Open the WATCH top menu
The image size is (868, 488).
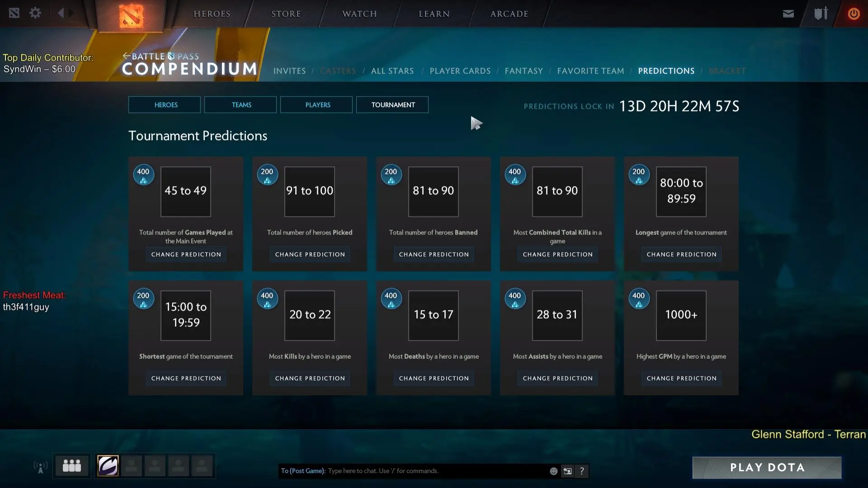[359, 14]
